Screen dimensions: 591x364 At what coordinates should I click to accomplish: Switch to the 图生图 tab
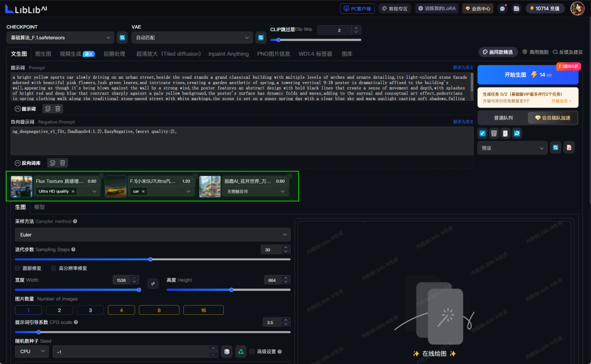point(43,54)
